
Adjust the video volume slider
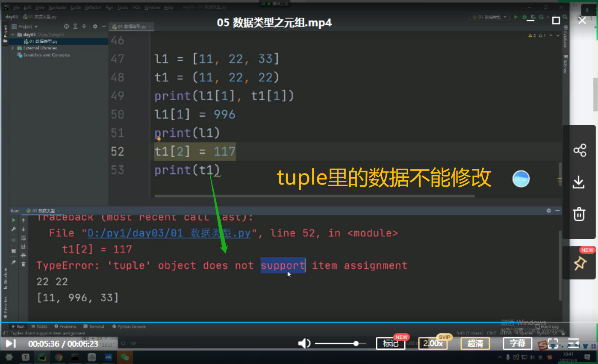coord(340,343)
